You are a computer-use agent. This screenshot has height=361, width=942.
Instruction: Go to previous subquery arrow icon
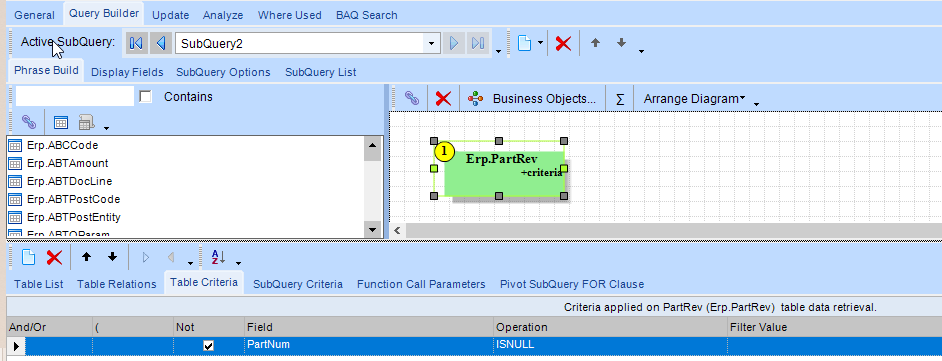point(160,43)
